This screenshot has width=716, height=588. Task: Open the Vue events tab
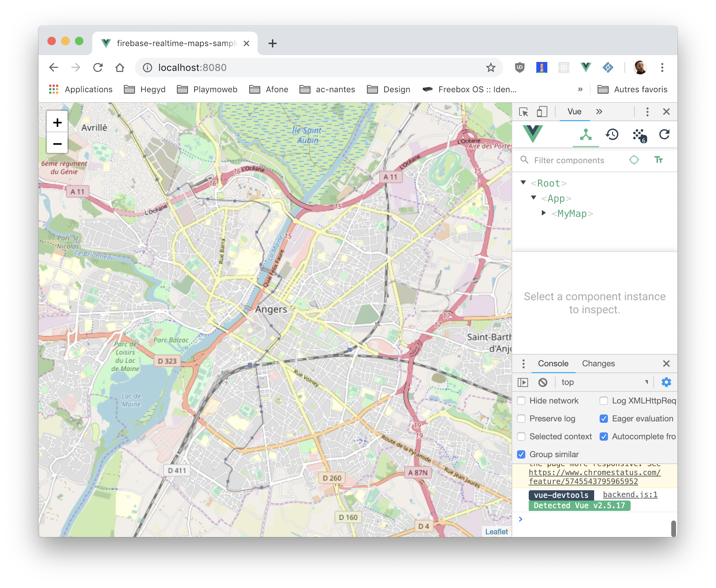pyautogui.click(x=639, y=135)
